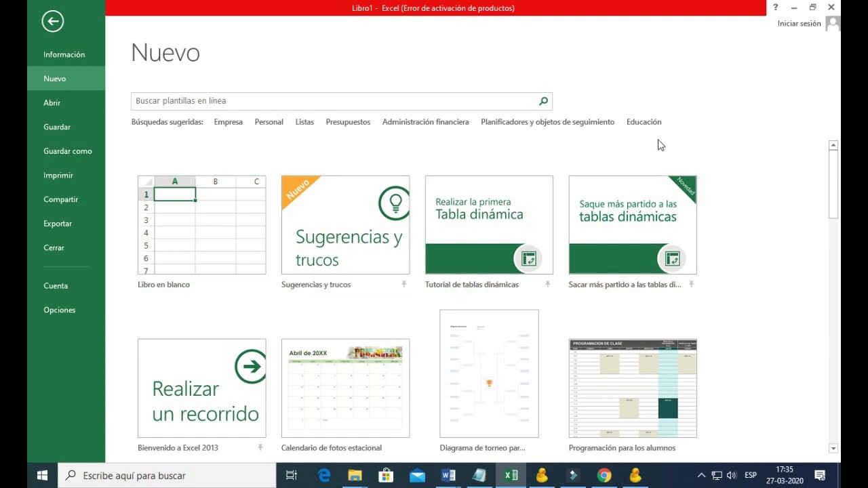This screenshot has width=868, height=488.
Task: Click the vertical scrollbar thumb
Action: click(833, 184)
